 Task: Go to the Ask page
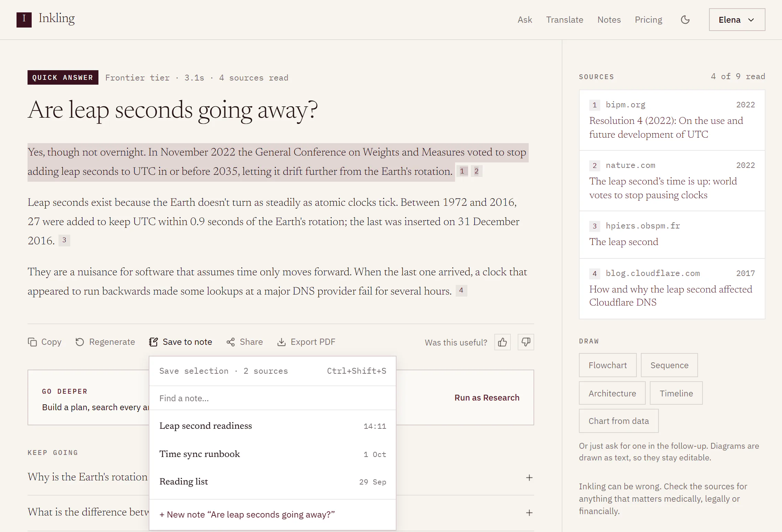click(525, 20)
